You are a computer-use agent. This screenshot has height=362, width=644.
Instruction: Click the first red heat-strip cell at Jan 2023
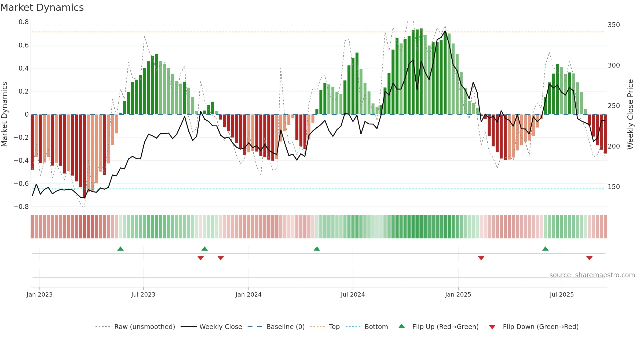pyautogui.click(x=32, y=227)
